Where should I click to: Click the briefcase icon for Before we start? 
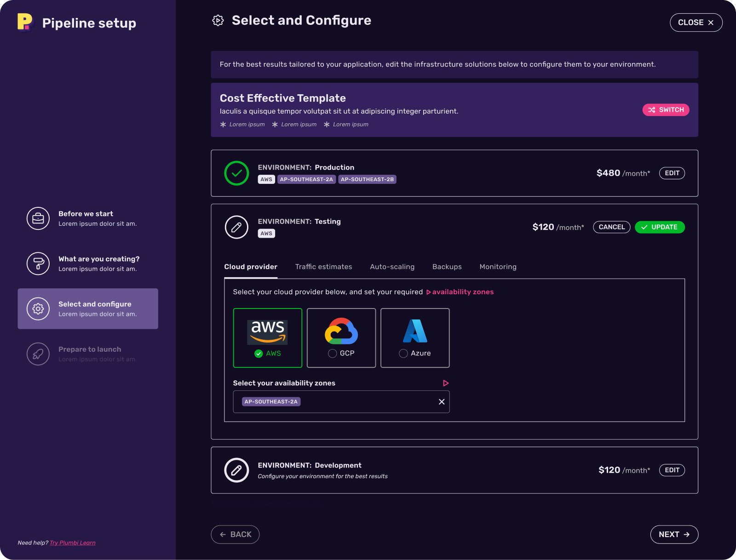click(x=38, y=218)
